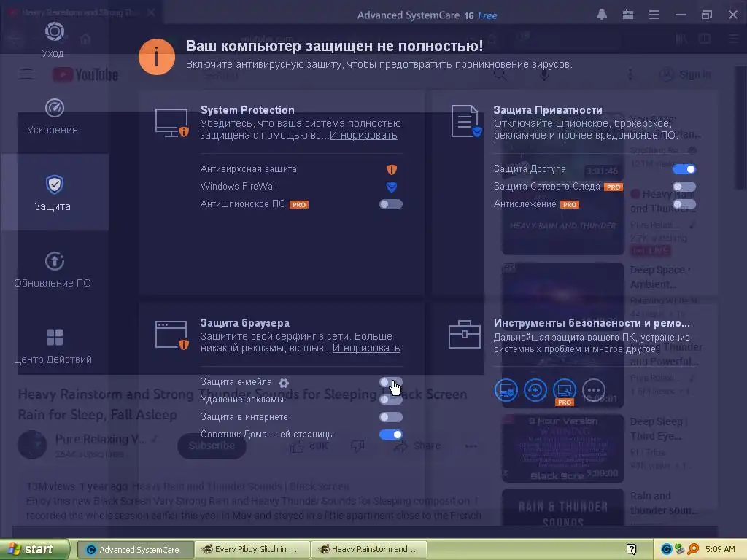Viewport: 747px width, 560px height.
Task: Click the YouTube search magnifier icon
Action: (x=500, y=74)
